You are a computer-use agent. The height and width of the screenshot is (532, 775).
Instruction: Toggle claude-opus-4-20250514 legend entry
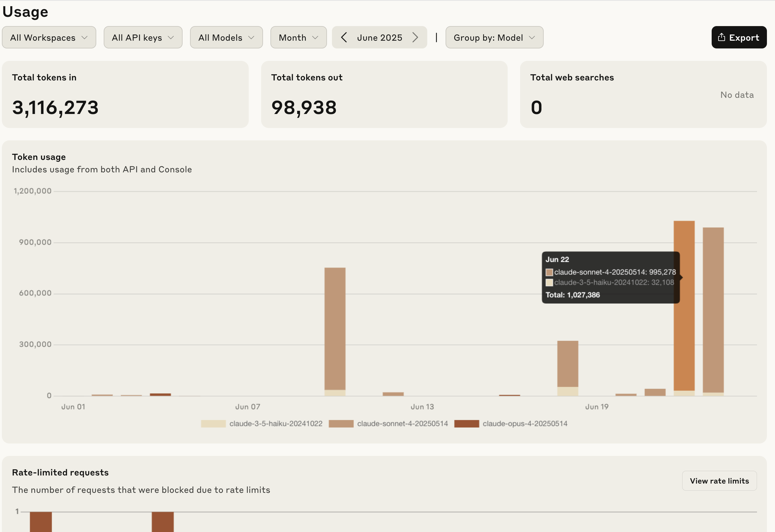tap(524, 424)
